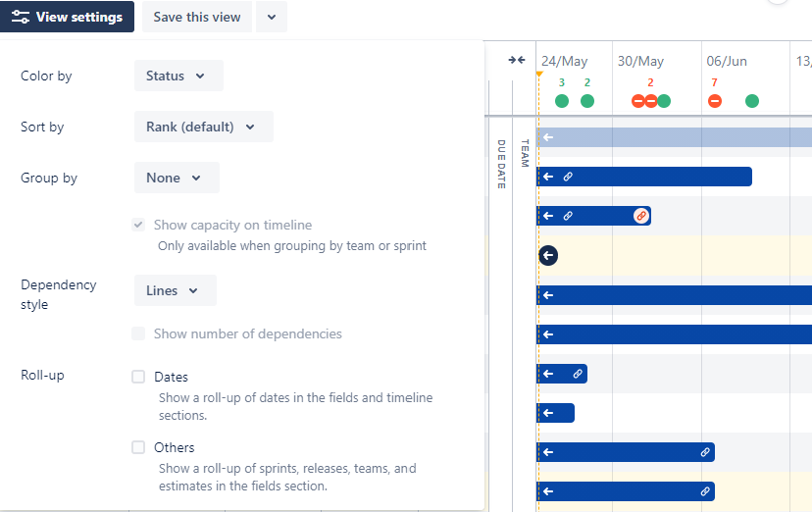Click link icon on ninth timeline bar

point(705,452)
